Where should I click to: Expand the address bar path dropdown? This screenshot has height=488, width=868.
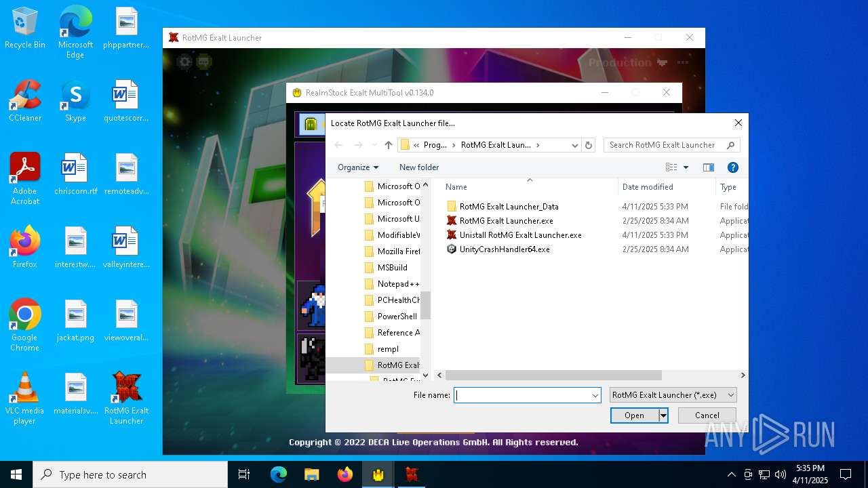pyautogui.click(x=575, y=145)
